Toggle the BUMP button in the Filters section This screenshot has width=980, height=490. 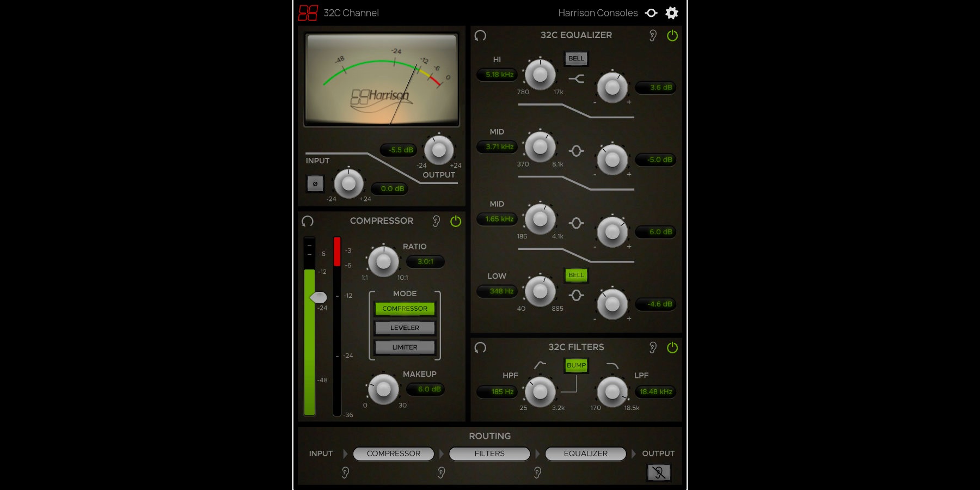point(576,366)
